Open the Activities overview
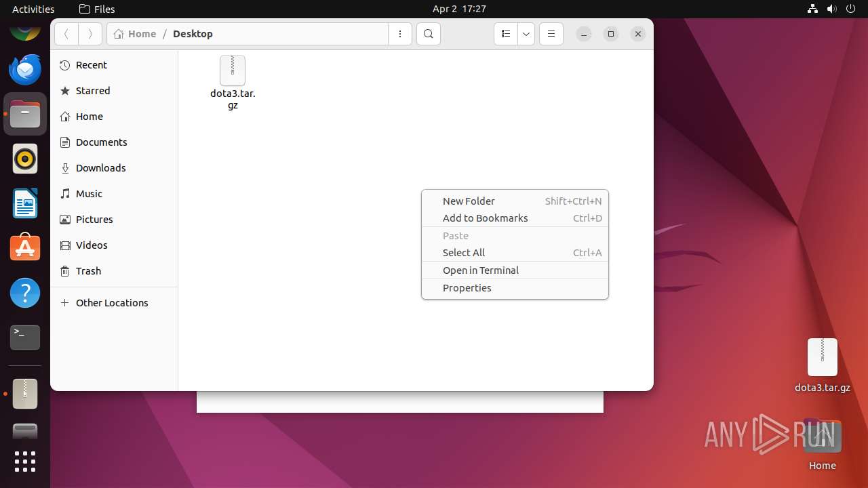This screenshot has width=868, height=488. click(x=33, y=9)
